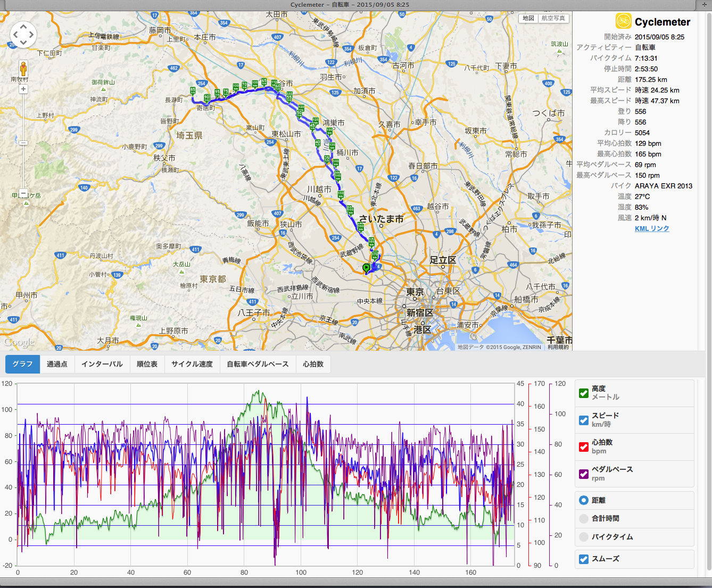The image size is (712, 588).
Task: Click the 35 km route marker
Action: click(327, 159)
